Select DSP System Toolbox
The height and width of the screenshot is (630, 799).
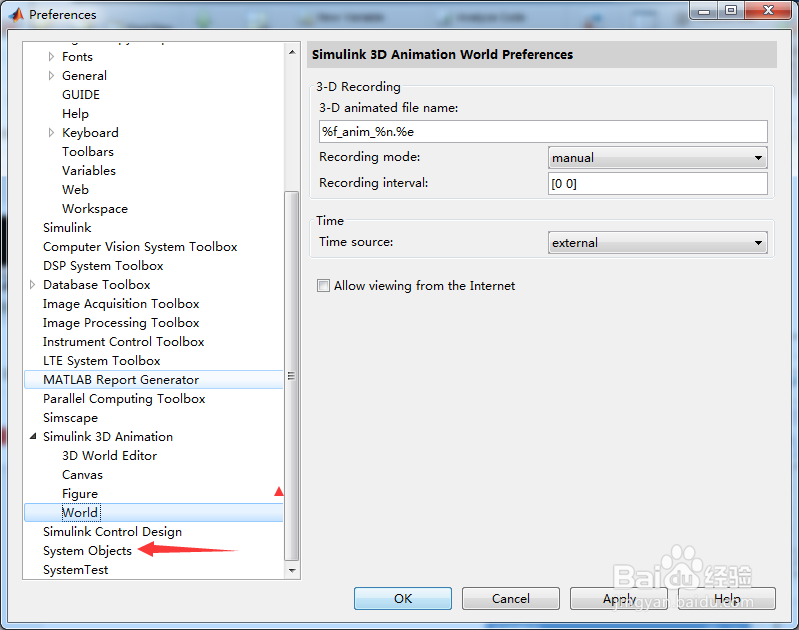pos(103,266)
